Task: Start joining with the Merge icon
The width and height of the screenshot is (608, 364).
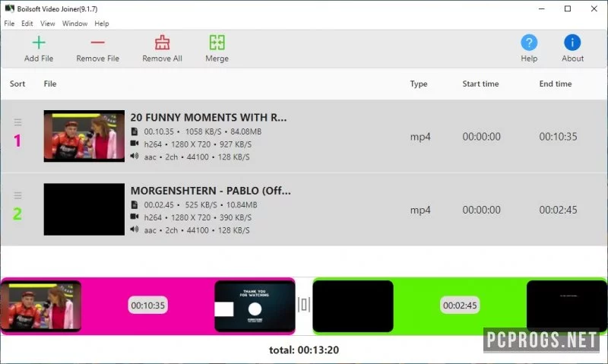Action: tap(217, 43)
